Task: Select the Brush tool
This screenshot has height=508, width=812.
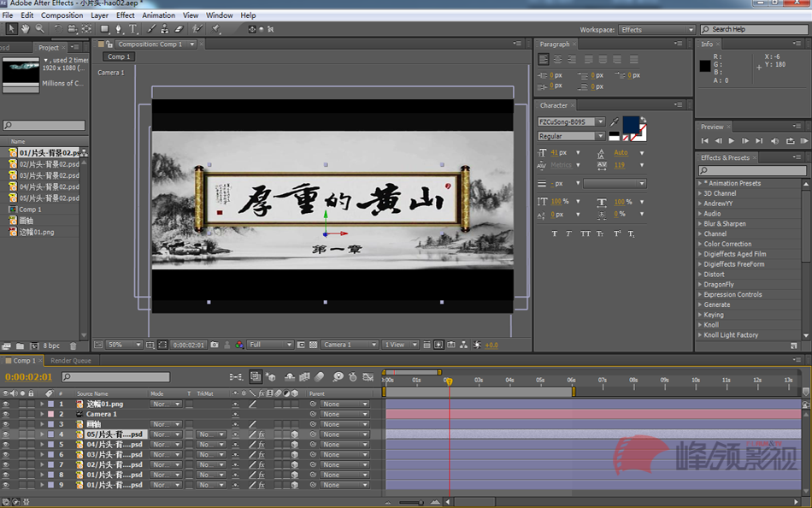Action: click(x=150, y=29)
